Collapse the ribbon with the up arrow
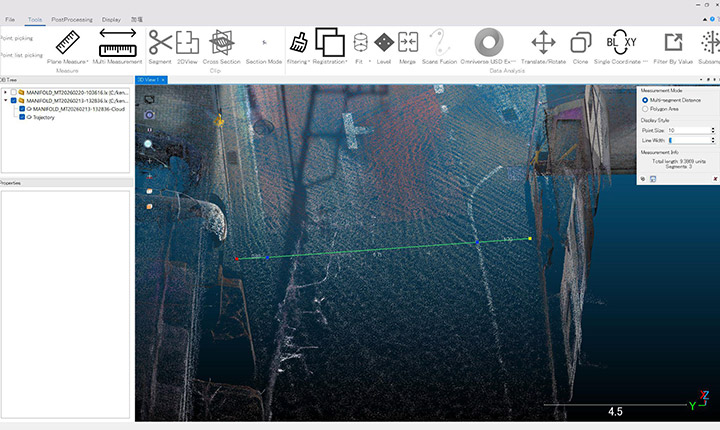 [x=705, y=19]
